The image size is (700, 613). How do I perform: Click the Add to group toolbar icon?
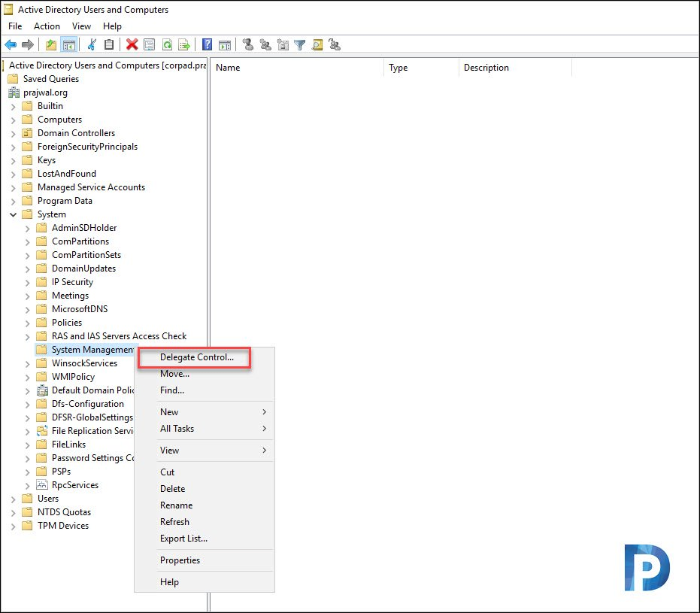pyautogui.click(x=335, y=44)
